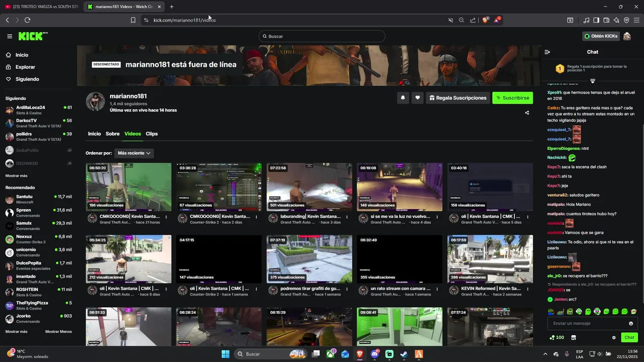Click Brave Rewards triangle icon

pos(497,20)
